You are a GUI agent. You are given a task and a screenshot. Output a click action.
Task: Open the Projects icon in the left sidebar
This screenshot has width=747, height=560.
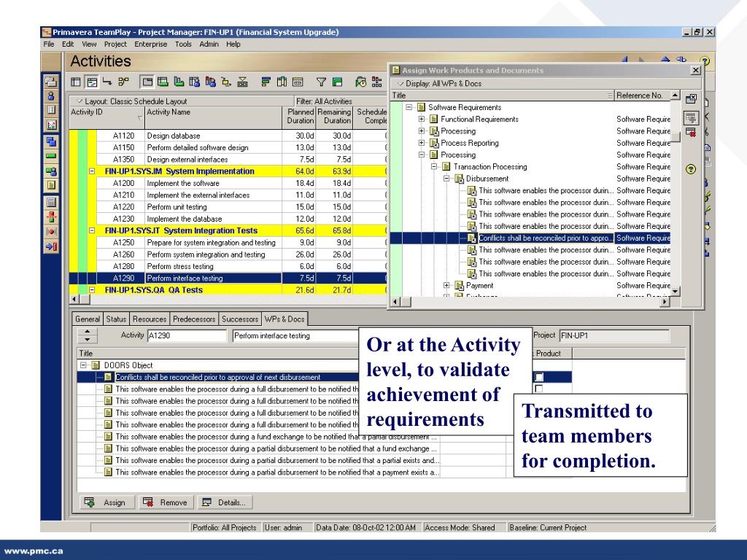coord(51,82)
